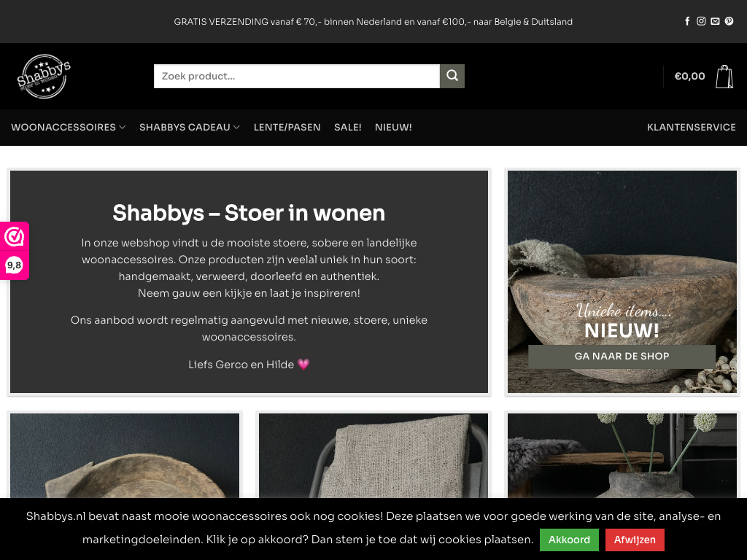
Task: Open the Pinterest social icon
Action: (x=729, y=21)
